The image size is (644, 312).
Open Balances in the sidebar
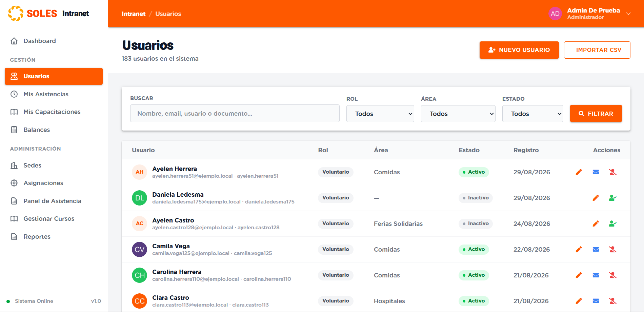click(x=54, y=130)
